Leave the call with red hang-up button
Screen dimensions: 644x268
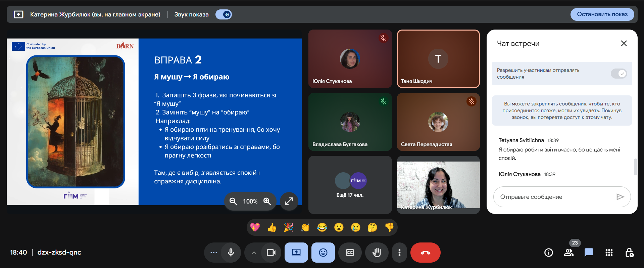coord(425,253)
